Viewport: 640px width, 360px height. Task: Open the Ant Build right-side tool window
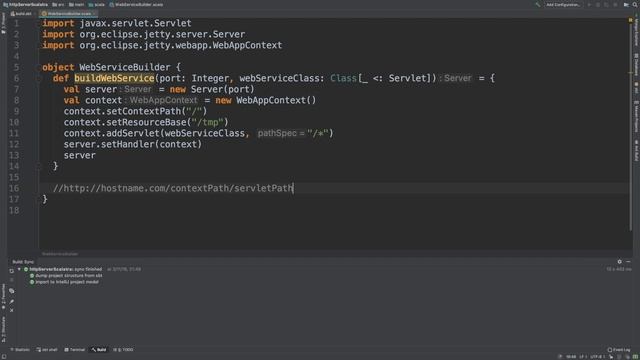pos(636,151)
